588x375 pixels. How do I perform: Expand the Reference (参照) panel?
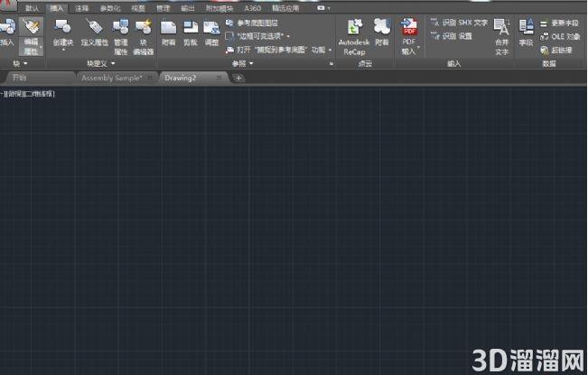tap(242, 63)
